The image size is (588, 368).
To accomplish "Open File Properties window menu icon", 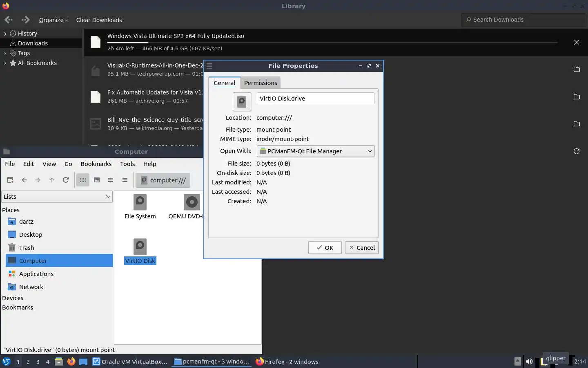I will point(209,66).
